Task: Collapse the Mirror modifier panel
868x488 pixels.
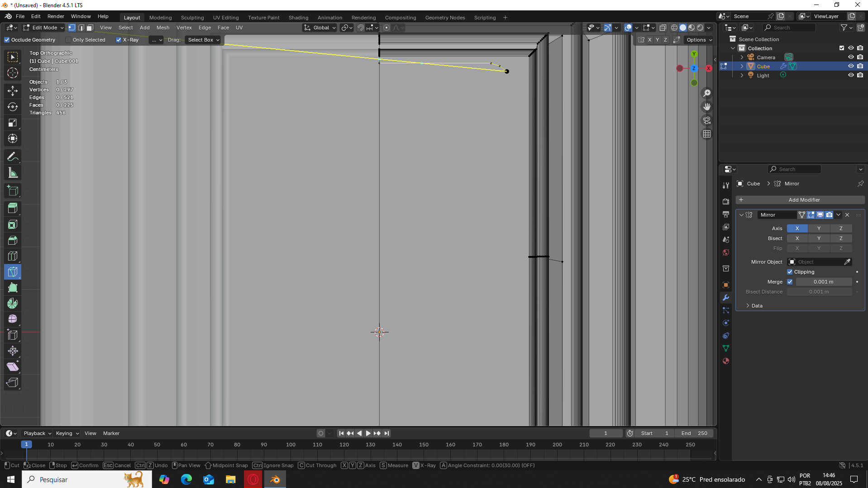Action: coord(741,215)
